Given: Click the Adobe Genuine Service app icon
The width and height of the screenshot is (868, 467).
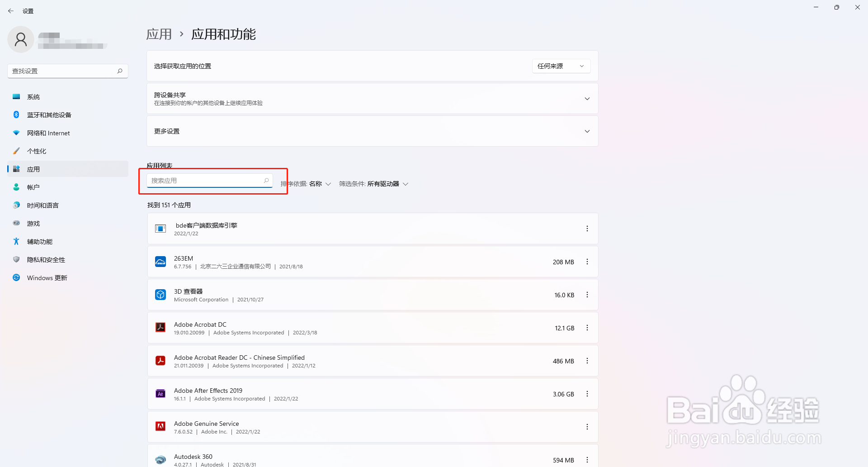Looking at the screenshot, I should [x=160, y=426].
